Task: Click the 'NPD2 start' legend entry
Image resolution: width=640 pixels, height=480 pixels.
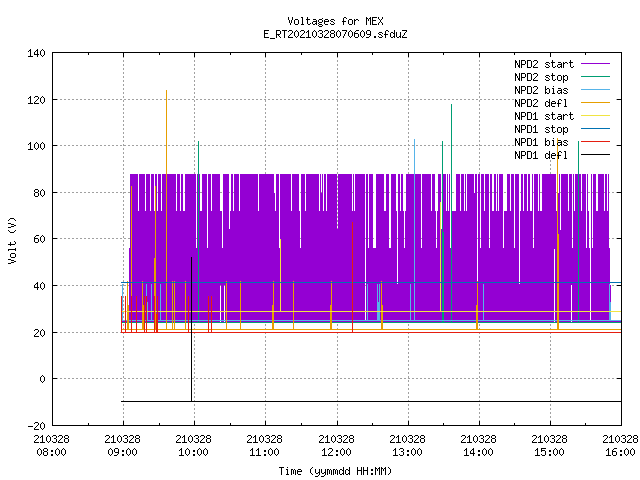Action: pyautogui.click(x=544, y=64)
